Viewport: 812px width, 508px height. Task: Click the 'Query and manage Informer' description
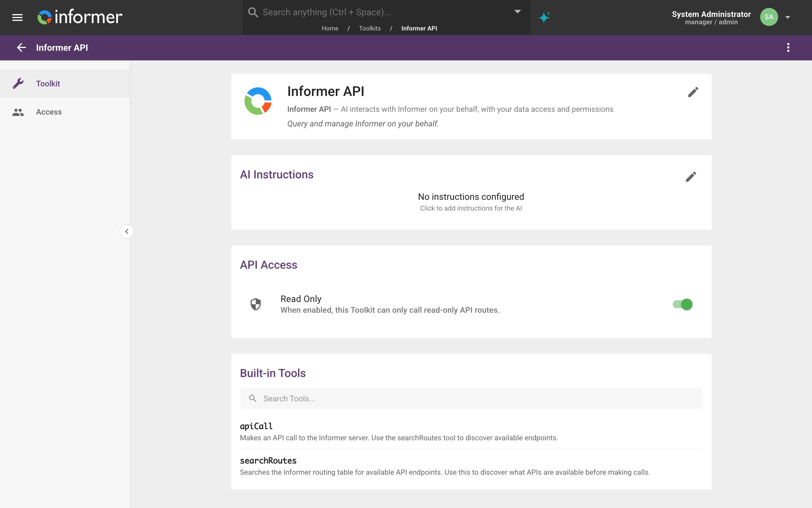363,124
